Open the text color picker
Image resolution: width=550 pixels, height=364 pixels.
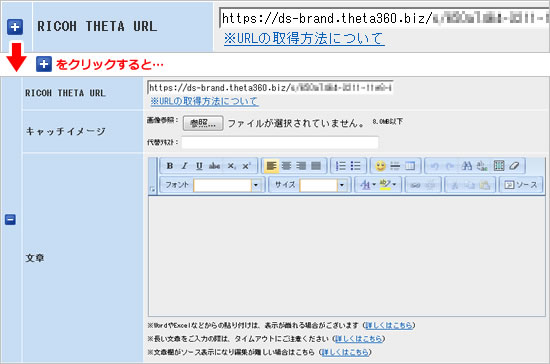pyautogui.click(x=367, y=185)
